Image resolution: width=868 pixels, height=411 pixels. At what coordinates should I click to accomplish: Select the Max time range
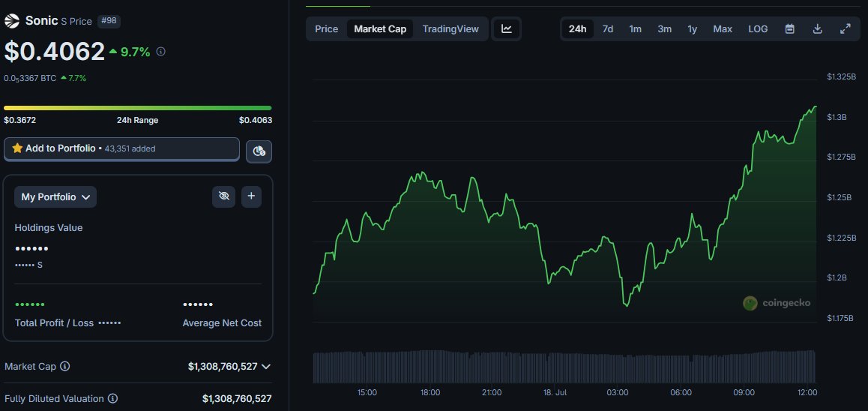pyautogui.click(x=723, y=28)
